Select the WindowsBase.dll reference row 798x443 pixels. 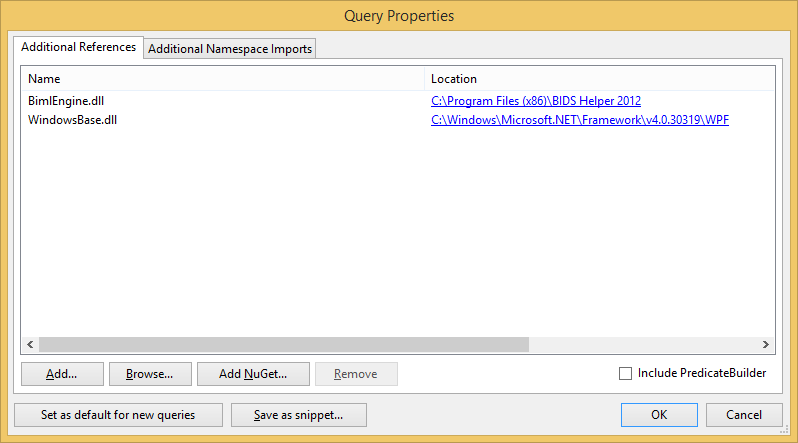74,120
